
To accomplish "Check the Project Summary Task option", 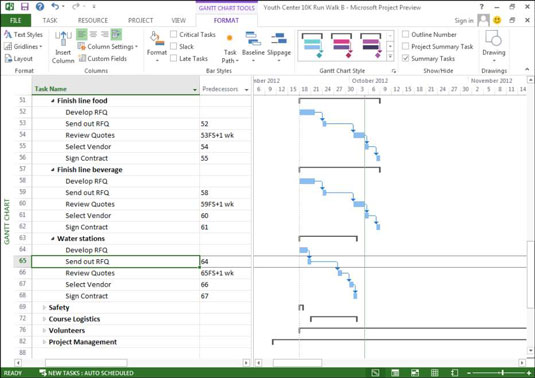I will tap(405, 46).
